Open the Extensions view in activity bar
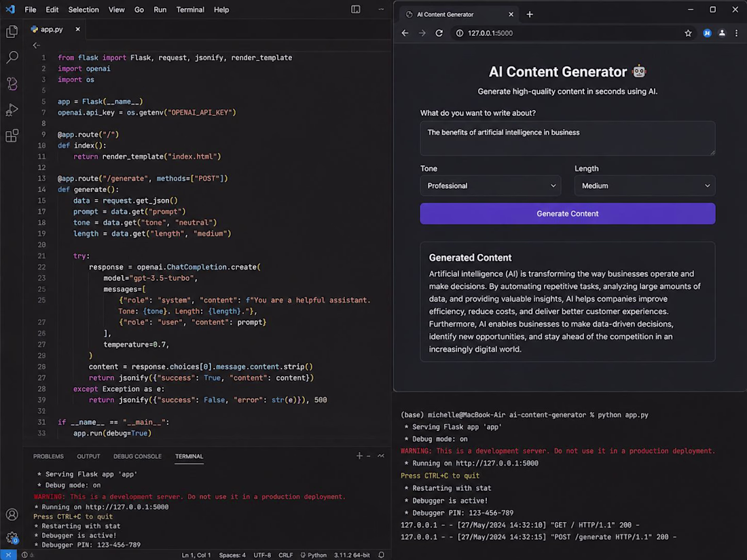This screenshot has height=560, width=747. pyautogui.click(x=12, y=136)
